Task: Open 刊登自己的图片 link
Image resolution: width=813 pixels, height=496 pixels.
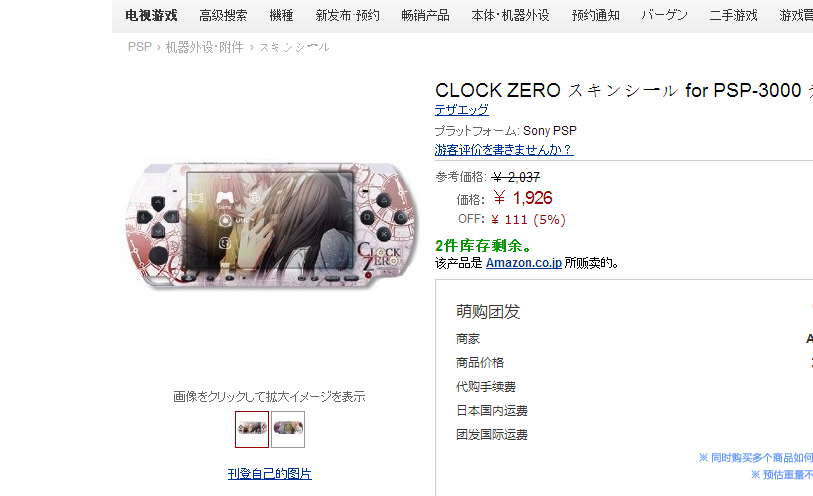Action: (x=270, y=474)
